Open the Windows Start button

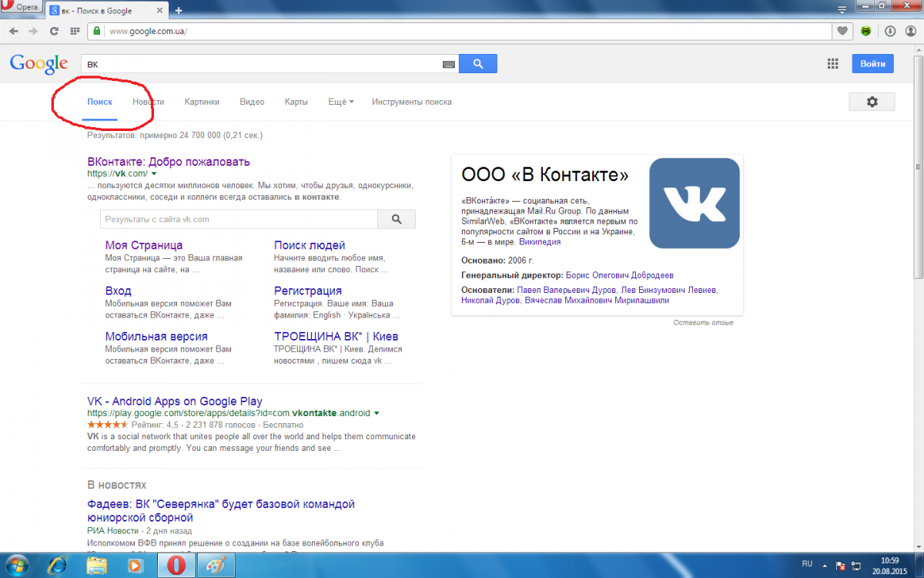(x=17, y=565)
